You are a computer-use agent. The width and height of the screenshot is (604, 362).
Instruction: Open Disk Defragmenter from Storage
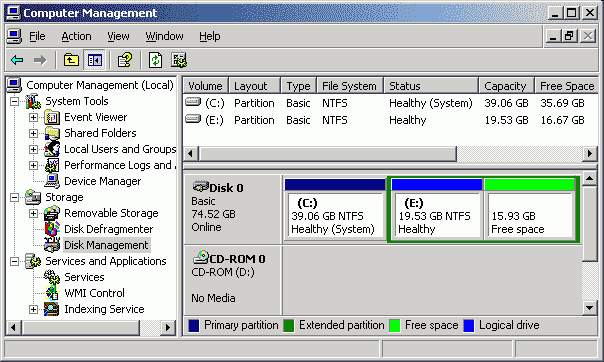[x=108, y=229]
